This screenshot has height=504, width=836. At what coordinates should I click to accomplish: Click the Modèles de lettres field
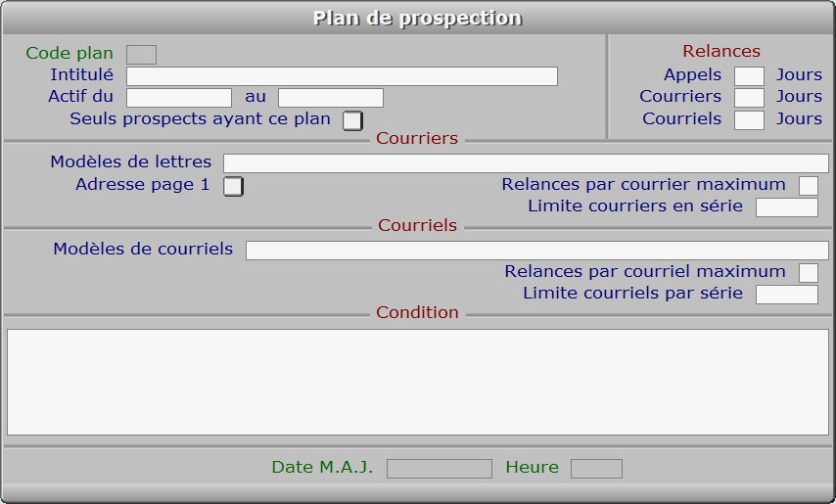(526, 163)
